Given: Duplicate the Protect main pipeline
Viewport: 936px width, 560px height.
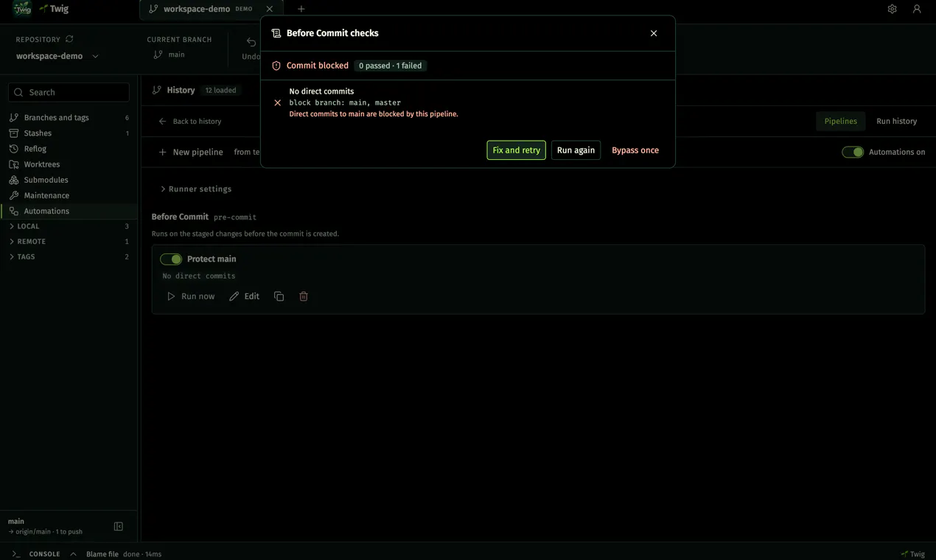Looking at the screenshot, I should point(279,296).
